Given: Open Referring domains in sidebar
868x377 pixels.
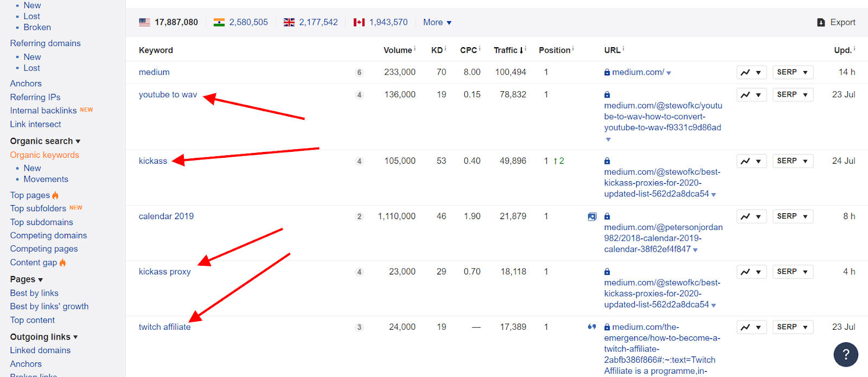Looking at the screenshot, I should 45,43.
